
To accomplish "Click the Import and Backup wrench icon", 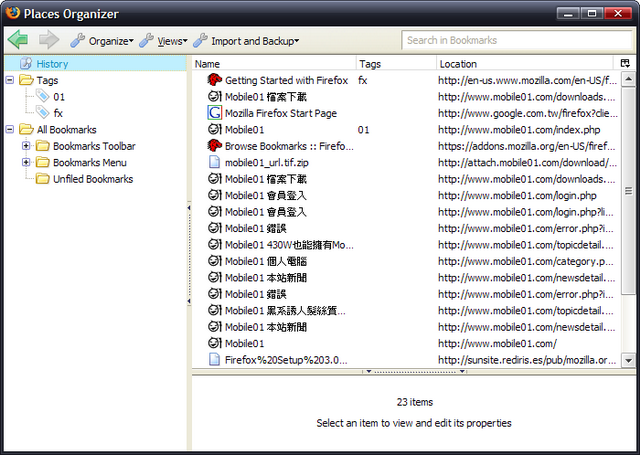I will pos(200,40).
